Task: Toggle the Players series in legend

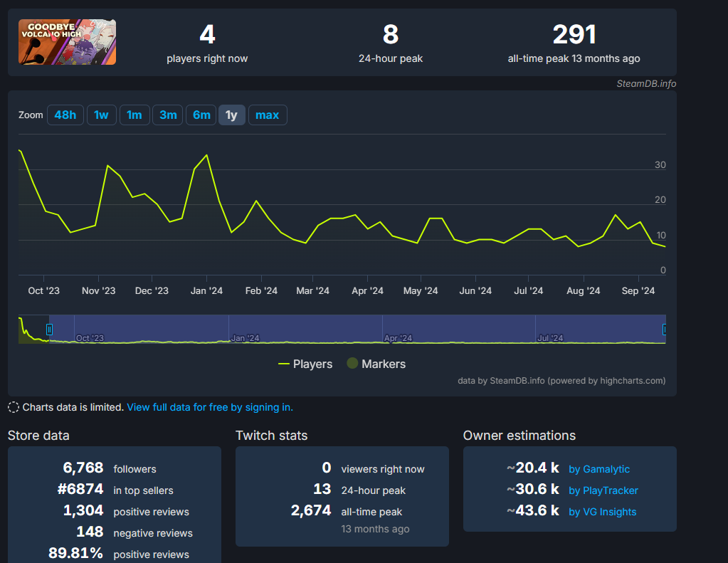Action: [305, 364]
